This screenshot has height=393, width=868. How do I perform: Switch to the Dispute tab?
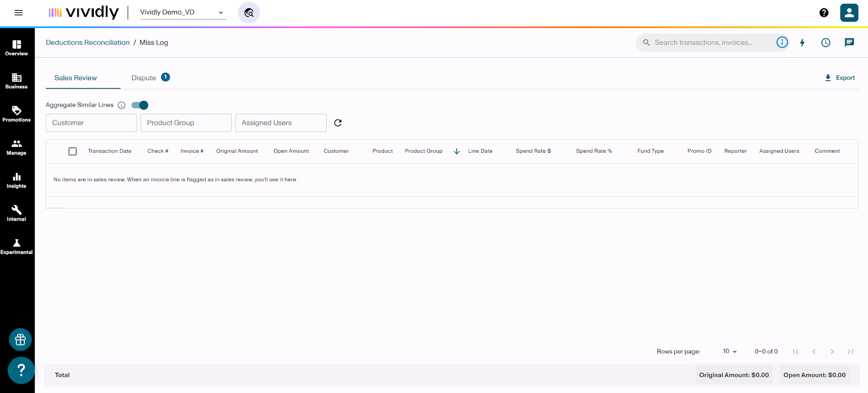tap(144, 78)
